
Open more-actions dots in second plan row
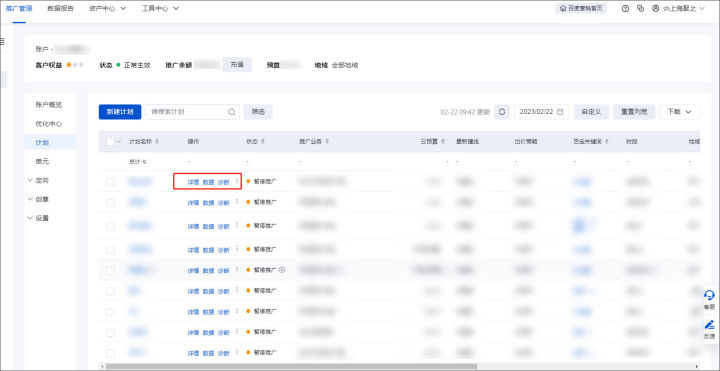point(237,202)
